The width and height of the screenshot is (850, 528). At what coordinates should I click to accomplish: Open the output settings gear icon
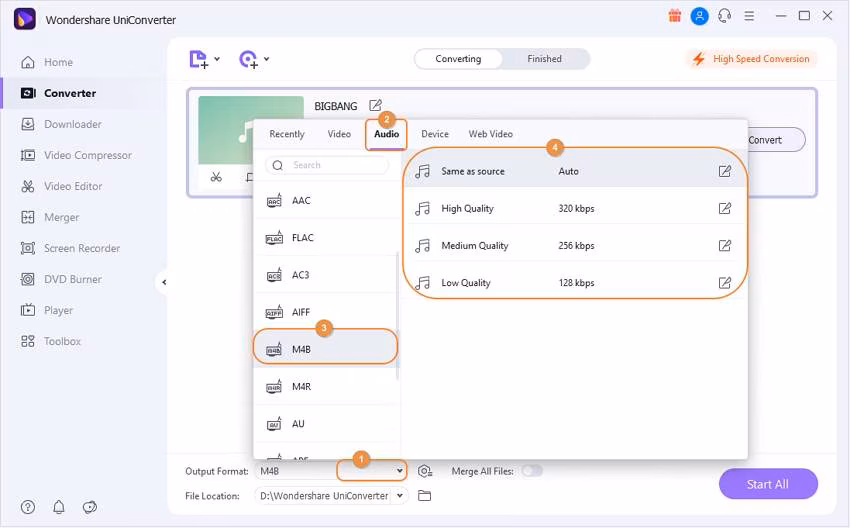425,471
